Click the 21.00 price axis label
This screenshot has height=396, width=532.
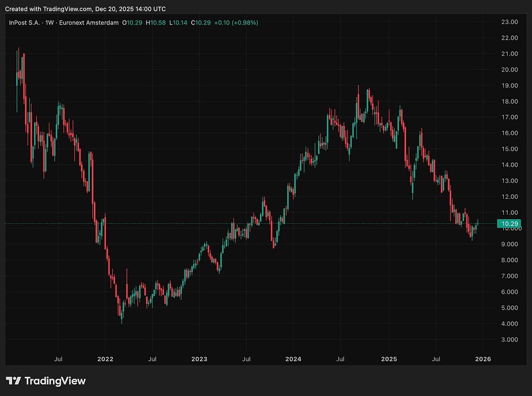coord(510,54)
